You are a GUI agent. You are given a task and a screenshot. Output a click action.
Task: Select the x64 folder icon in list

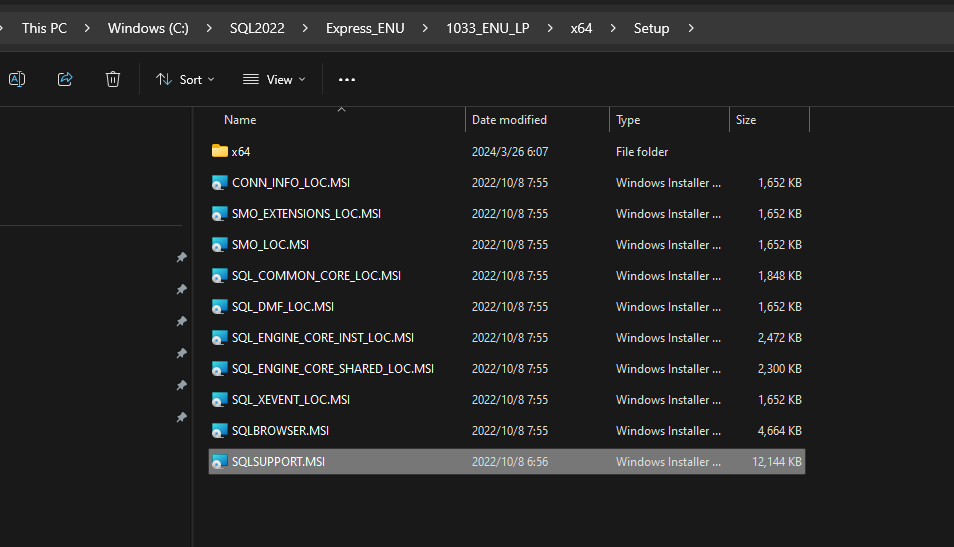(x=220, y=151)
